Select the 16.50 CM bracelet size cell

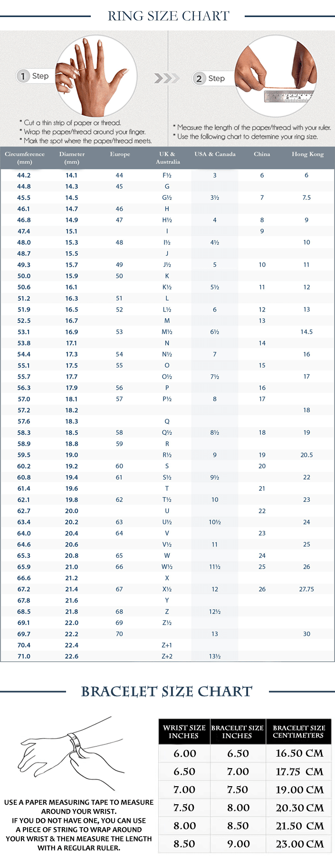tap(299, 753)
